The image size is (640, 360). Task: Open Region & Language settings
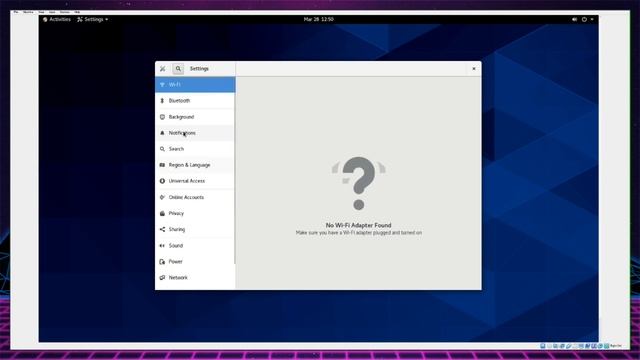pos(195,165)
